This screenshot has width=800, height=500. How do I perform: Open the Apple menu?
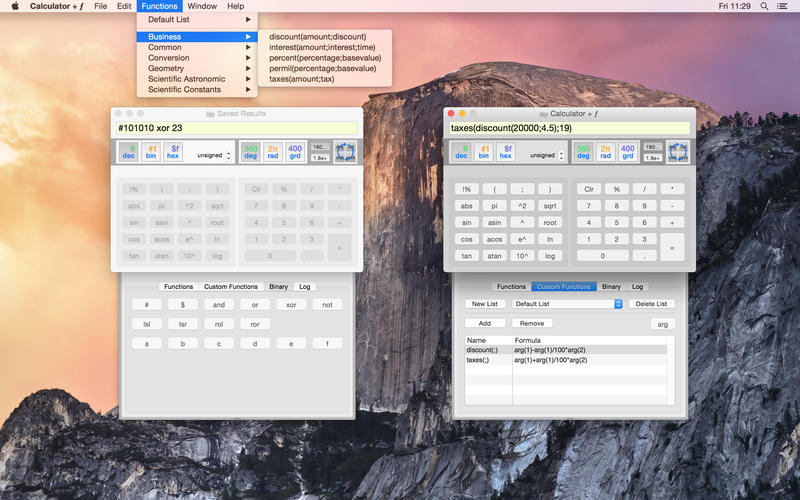[x=15, y=6]
